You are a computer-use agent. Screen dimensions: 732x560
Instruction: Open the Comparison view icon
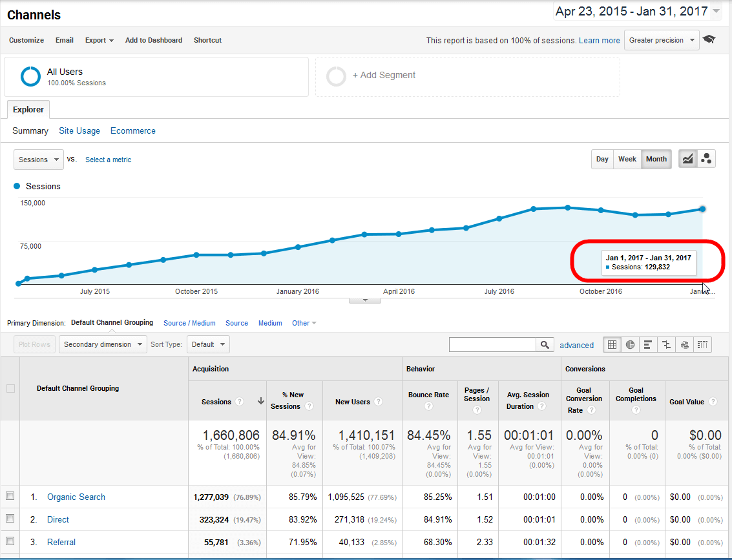point(666,345)
